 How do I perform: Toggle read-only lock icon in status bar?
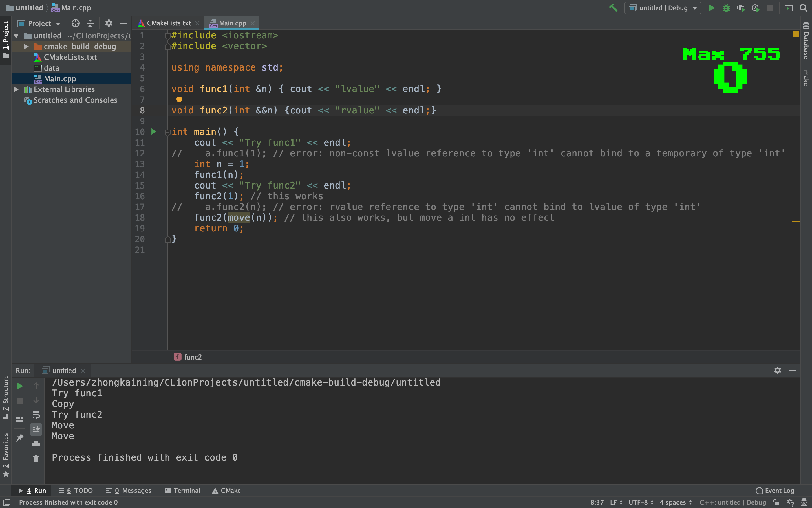click(x=776, y=502)
